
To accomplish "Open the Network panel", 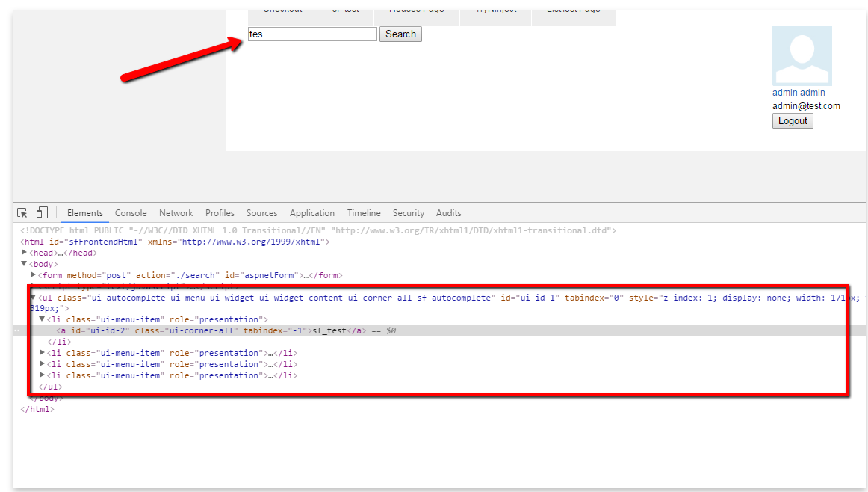I will [x=176, y=212].
